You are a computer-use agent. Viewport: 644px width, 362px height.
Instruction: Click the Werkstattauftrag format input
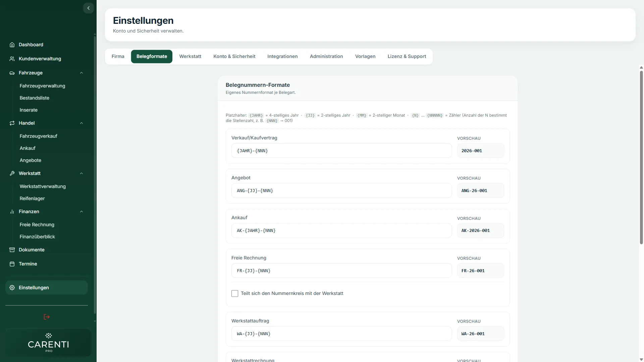click(341, 334)
